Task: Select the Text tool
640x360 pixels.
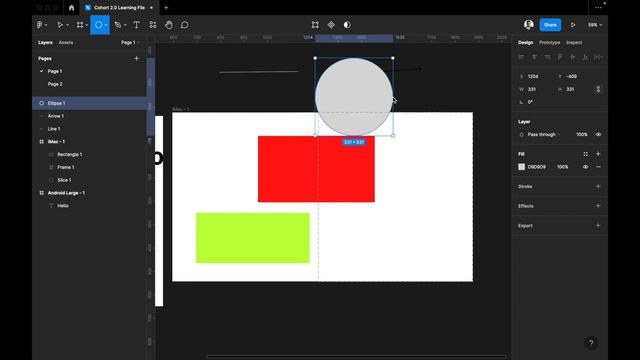Action: click(137, 25)
